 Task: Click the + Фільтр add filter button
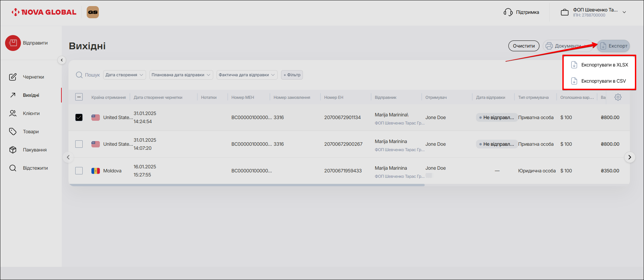coord(292,75)
